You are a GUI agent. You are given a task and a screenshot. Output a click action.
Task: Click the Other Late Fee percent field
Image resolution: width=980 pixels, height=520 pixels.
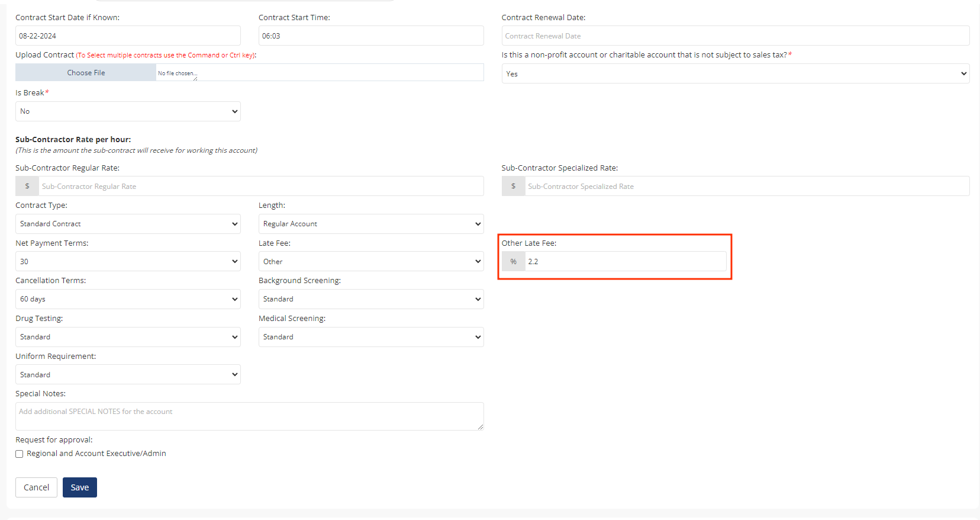click(x=626, y=261)
